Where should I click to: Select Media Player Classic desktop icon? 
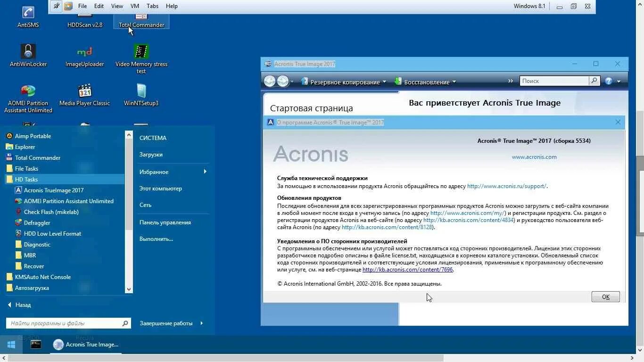(x=84, y=95)
